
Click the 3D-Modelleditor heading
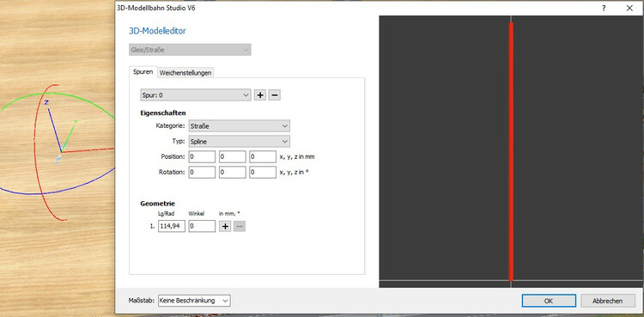(158, 31)
